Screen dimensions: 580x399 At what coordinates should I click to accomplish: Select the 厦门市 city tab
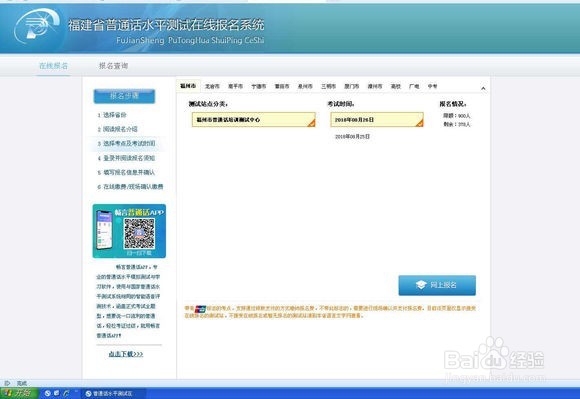(352, 86)
